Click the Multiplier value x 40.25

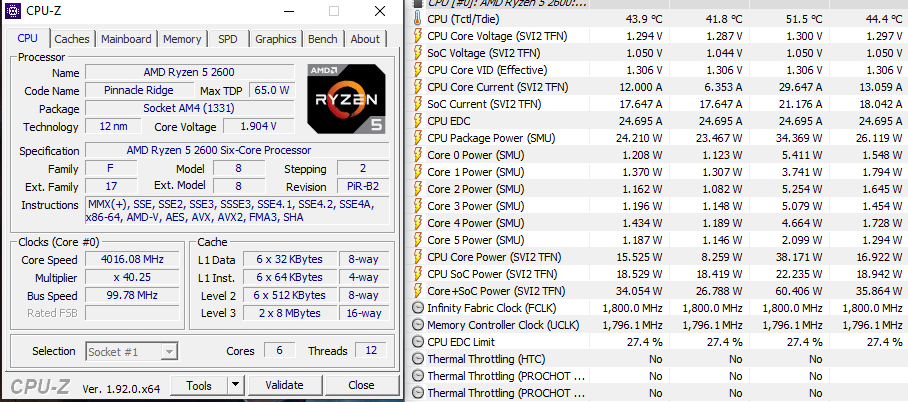point(132,277)
